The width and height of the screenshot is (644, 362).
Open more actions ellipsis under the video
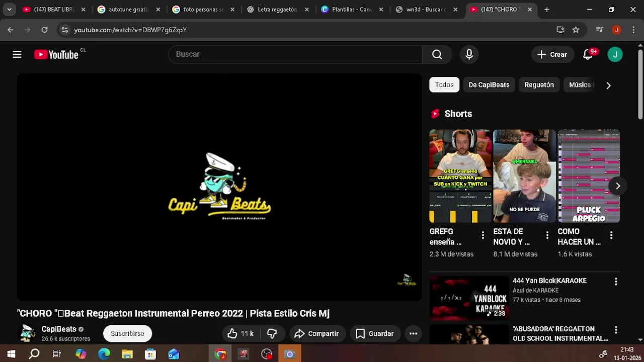click(413, 333)
